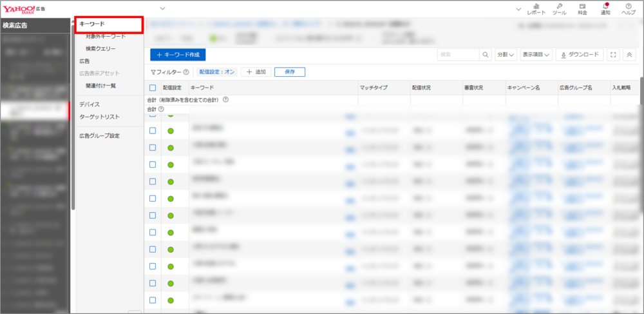Toggle fullscreen table view icon
Screen dimensions: 644x314
coord(612,55)
